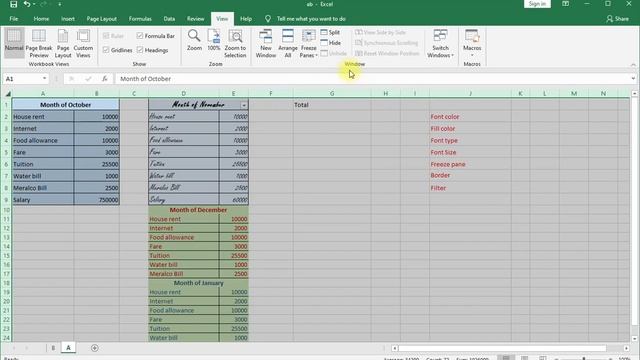Click the Sign in button
Viewport: 640px width, 360px height.
(x=537, y=4)
